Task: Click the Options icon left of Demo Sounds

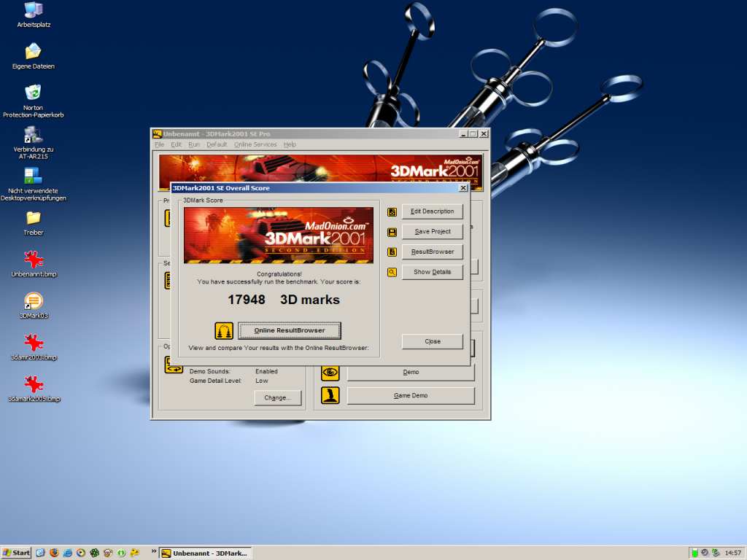Action: [x=174, y=365]
